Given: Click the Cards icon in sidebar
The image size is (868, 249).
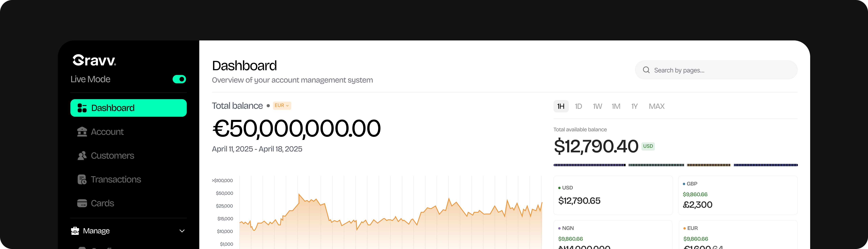Looking at the screenshot, I should point(82,203).
